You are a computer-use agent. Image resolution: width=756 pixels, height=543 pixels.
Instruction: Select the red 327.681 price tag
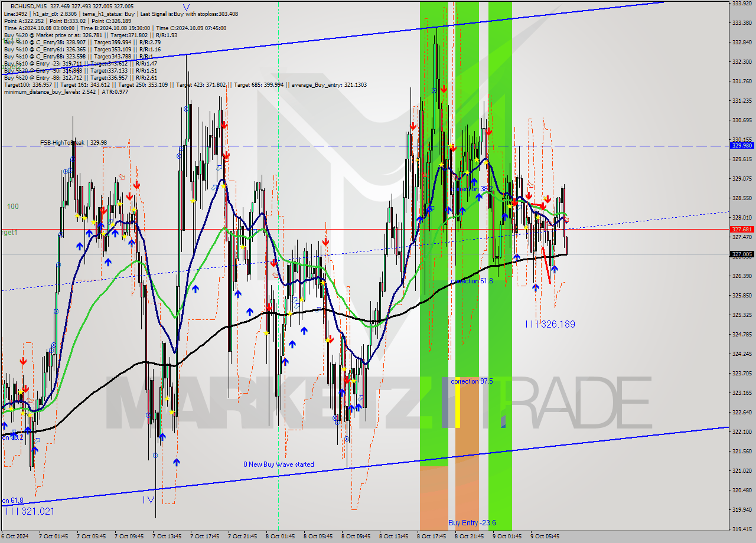[742, 229]
